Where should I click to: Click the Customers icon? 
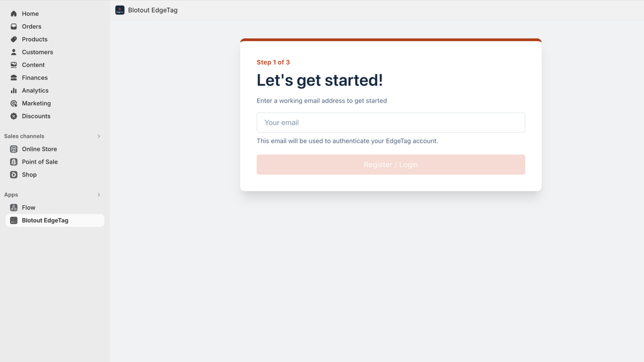(14, 52)
